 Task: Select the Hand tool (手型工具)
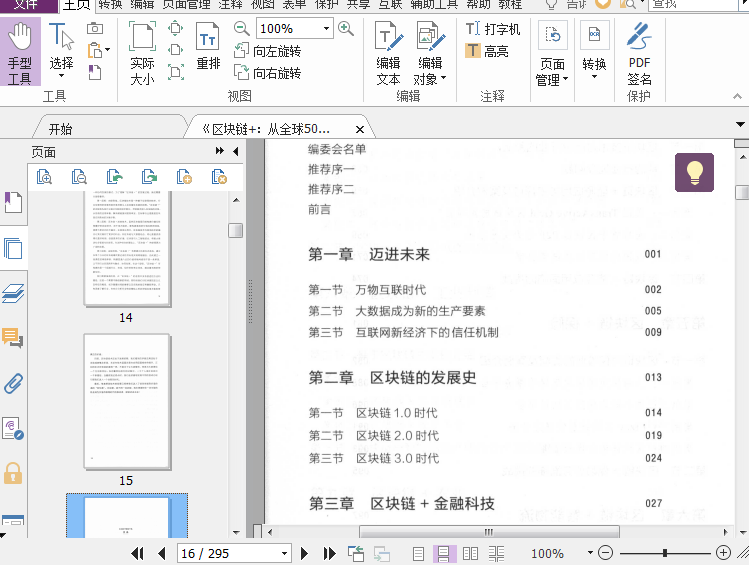(x=20, y=52)
